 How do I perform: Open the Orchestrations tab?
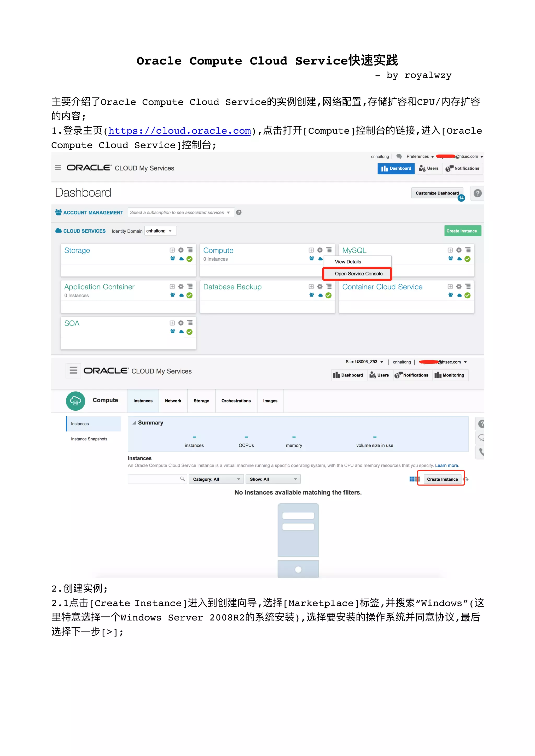[236, 401]
